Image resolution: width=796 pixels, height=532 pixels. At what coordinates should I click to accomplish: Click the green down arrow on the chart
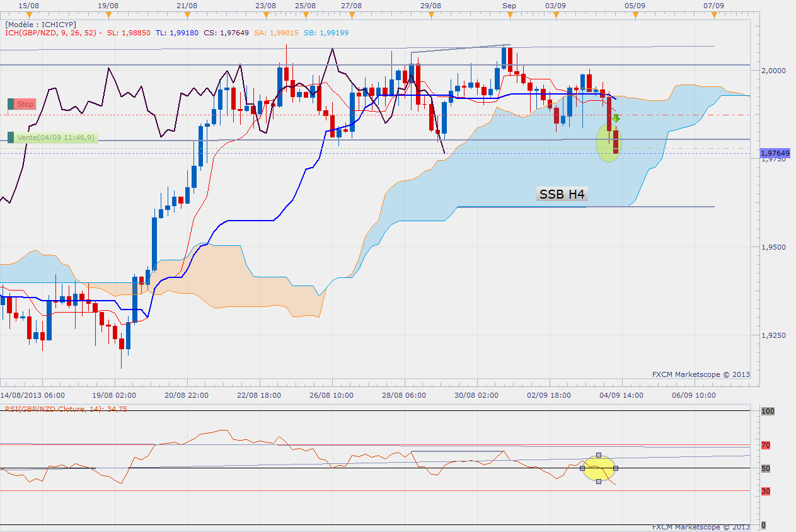pyautogui.click(x=616, y=118)
